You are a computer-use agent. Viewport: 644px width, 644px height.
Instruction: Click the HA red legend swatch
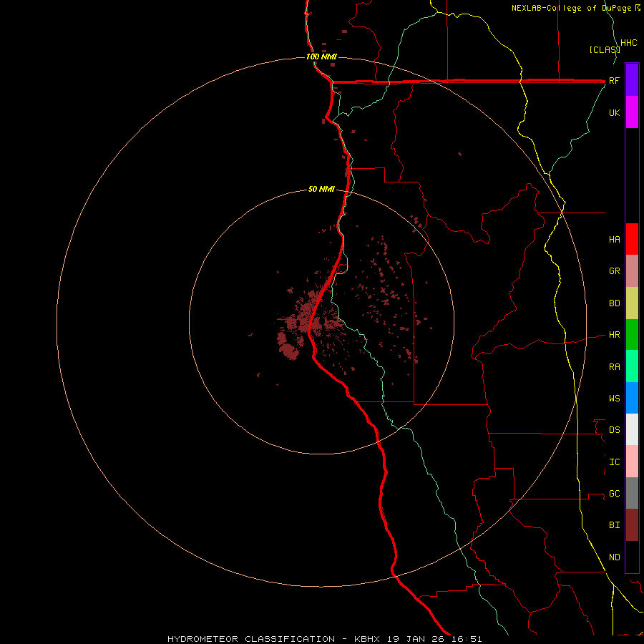coord(632,239)
